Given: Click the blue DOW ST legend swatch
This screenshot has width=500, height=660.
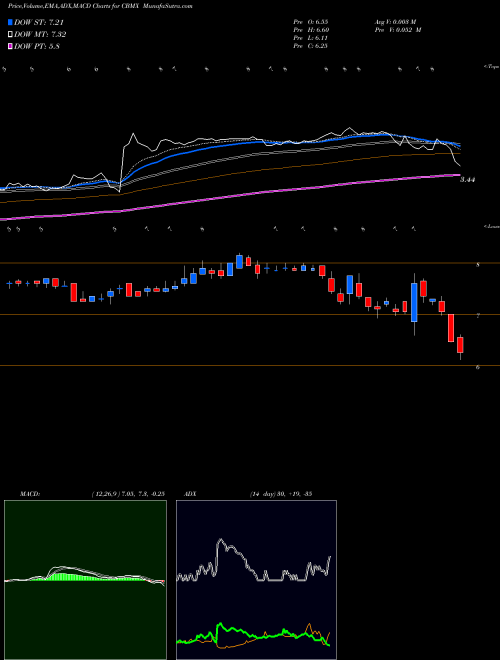Looking at the screenshot, I should point(11,23).
